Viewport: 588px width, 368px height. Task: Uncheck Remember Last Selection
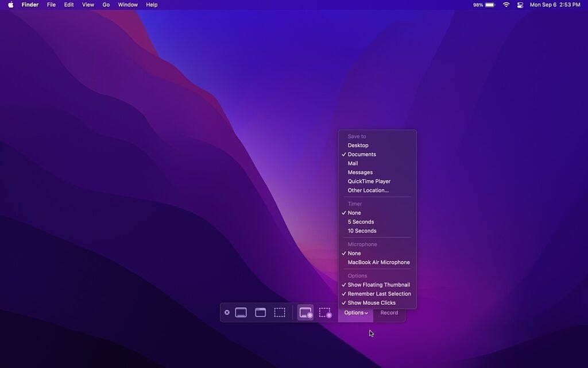(x=378, y=293)
